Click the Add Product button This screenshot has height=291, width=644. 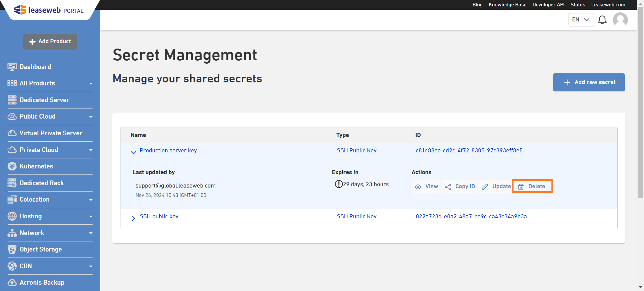coord(50,42)
